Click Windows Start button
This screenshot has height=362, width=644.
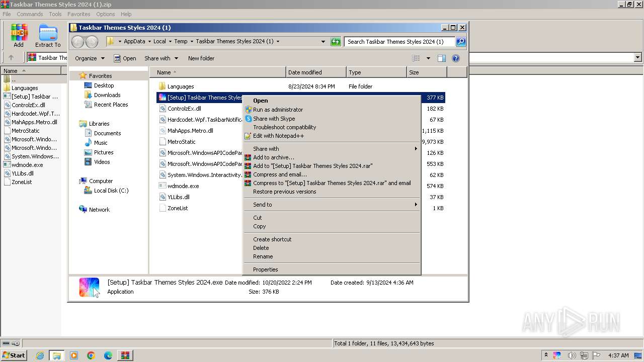point(14,355)
